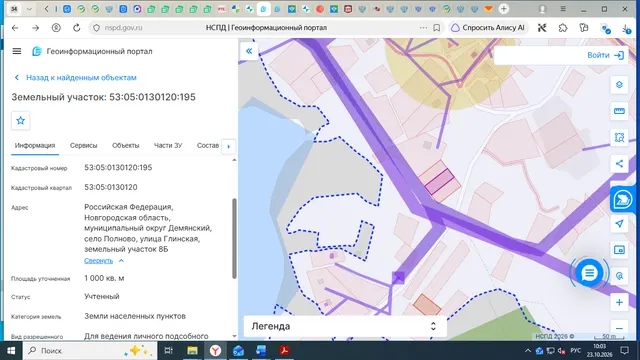
Task: Open File Explorer from the taskbar
Action: tap(192, 351)
